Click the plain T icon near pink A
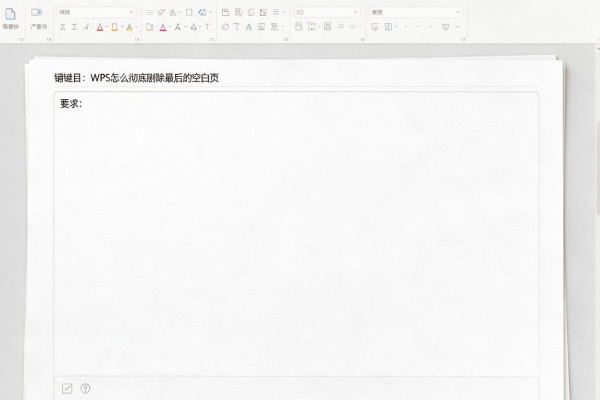This screenshot has height=400, width=600. click(x=207, y=27)
